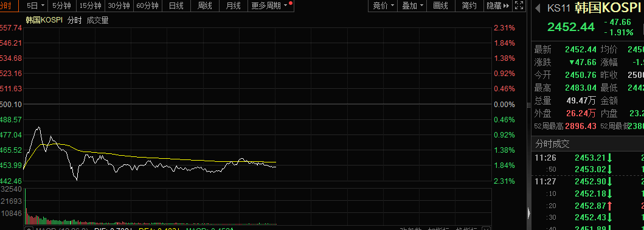Open the 竞价 dropdown

click(383, 5)
